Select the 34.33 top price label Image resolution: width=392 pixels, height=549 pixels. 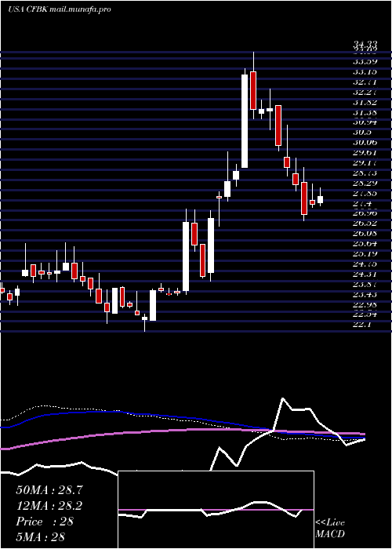(x=365, y=45)
